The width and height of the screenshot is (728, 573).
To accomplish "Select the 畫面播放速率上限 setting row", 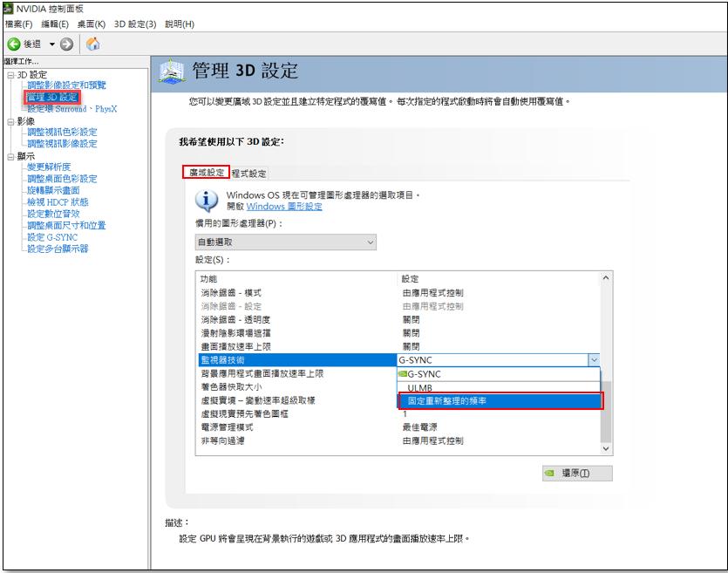I will click(398, 347).
